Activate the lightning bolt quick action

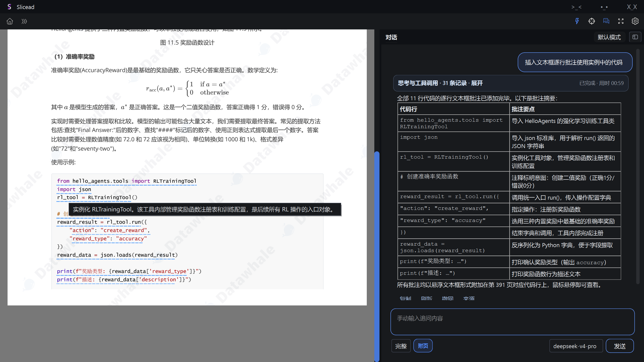coord(577,21)
